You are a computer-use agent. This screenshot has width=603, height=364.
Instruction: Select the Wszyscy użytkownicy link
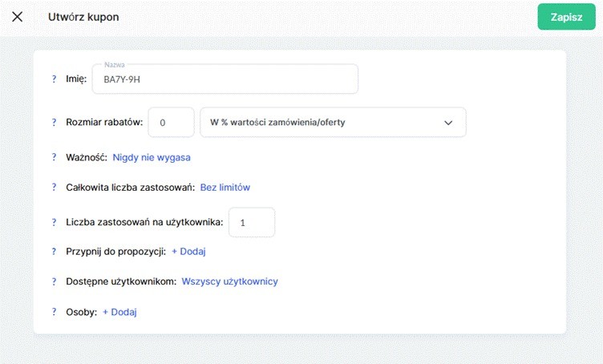(x=229, y=281)
